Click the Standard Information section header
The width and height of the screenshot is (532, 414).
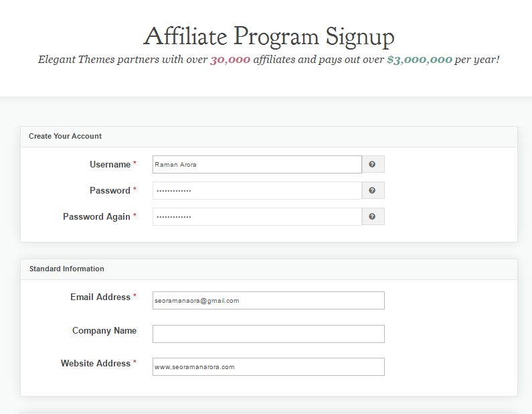pos(67,269)
